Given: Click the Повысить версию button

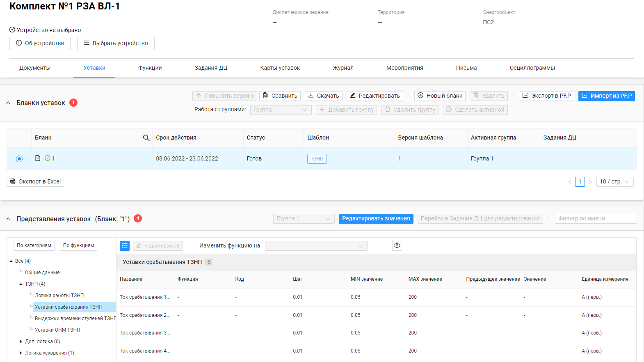Looking at the screenshot, I should tap(225, 96).
